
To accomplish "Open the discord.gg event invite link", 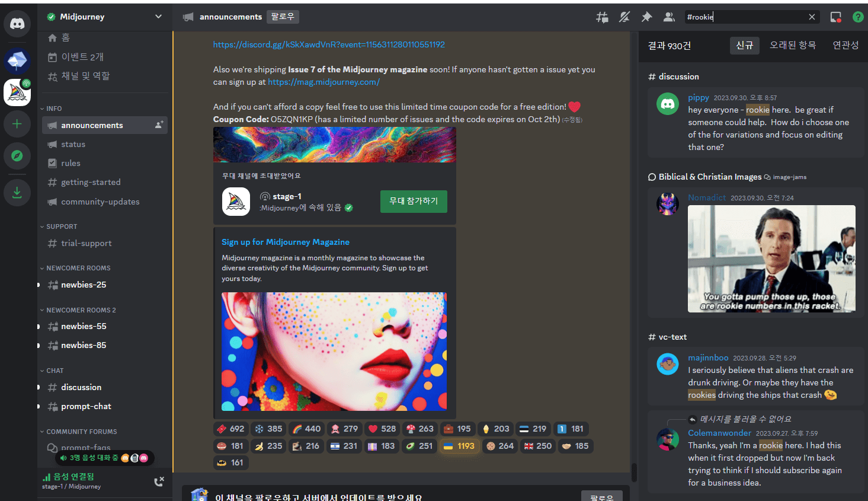I will pyautogui.click(x=329, y=44).
